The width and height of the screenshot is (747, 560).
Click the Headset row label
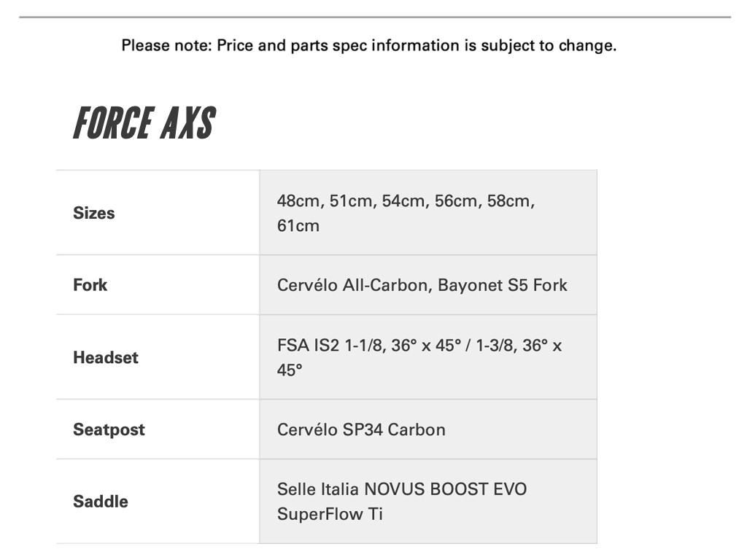[x=106, y=357]
